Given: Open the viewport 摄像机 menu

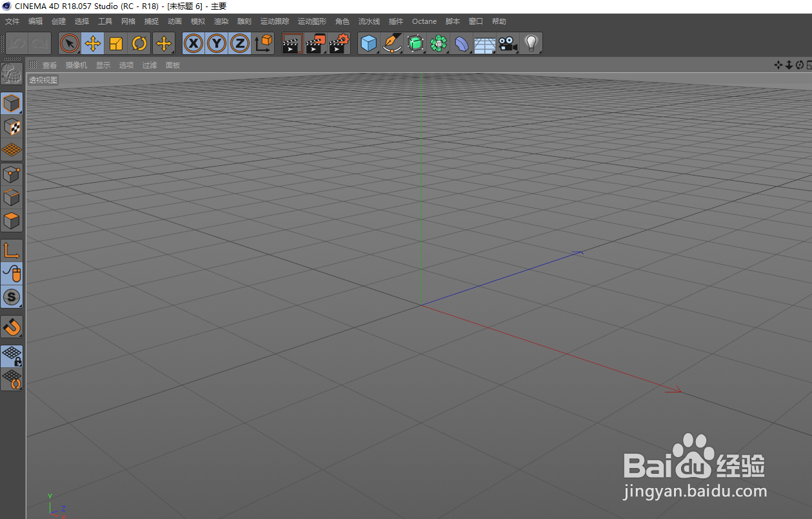Looking at the screenshot, I should 76,65.
